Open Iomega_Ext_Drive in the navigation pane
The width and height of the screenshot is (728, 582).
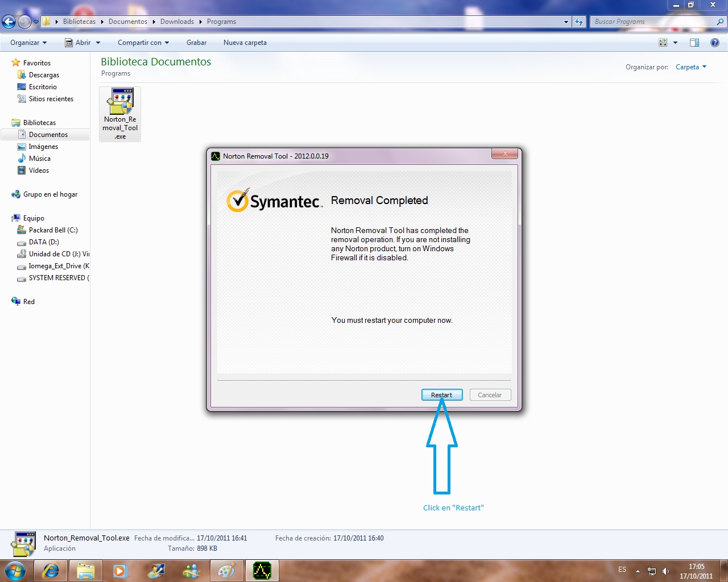[59, 266]
